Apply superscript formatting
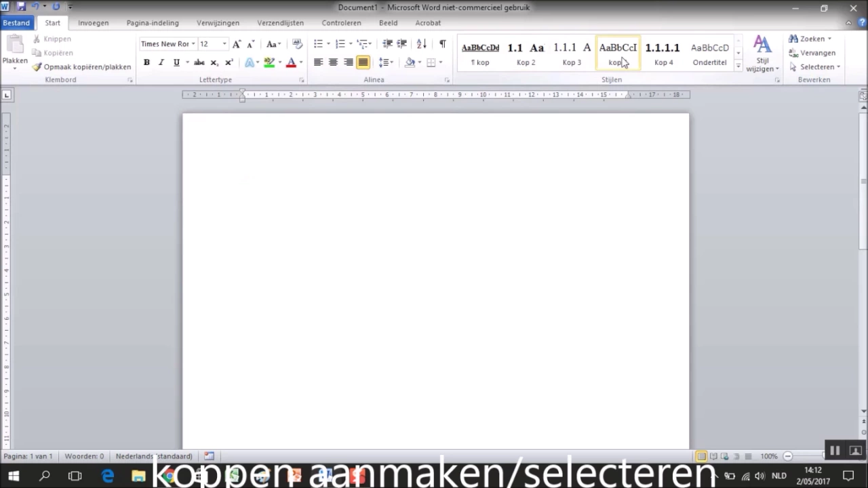The width and height of the screenshot is (868, 488). coord(229,62)
